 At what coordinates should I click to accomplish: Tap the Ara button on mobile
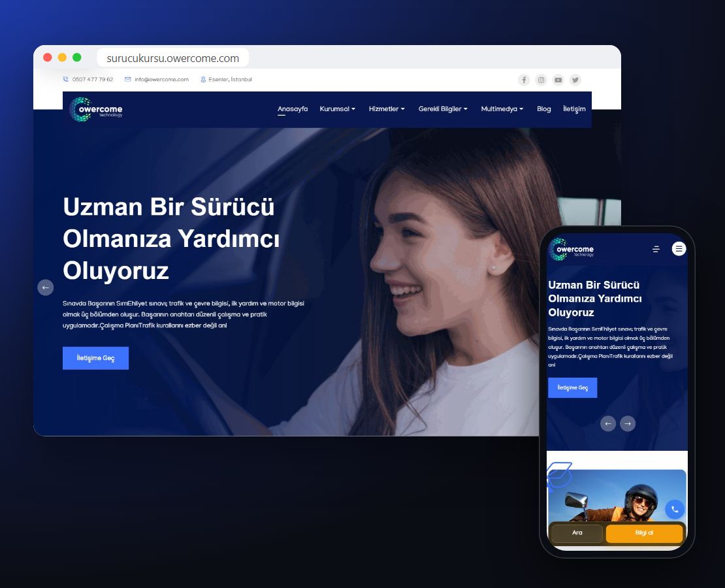(x=577, y=533)
